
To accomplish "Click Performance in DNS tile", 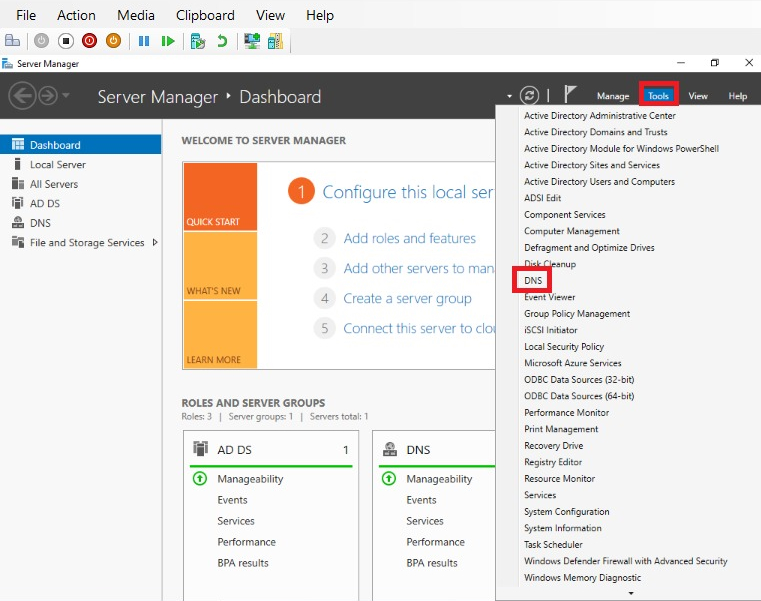I will (x=435, y=542).
